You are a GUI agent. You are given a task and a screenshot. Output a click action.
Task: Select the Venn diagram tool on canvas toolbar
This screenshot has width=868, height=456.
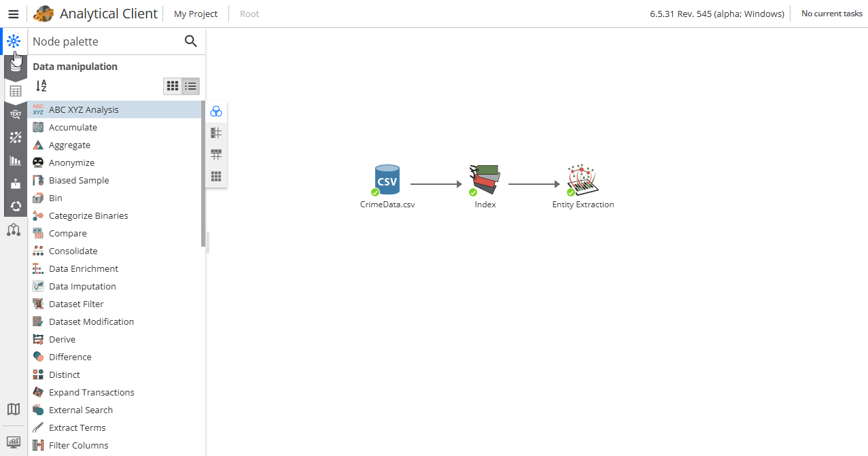pyautogui.click(x=216, y=111)
